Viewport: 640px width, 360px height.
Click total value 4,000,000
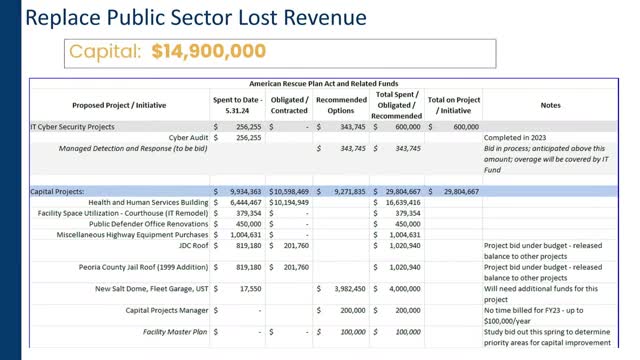pos(404,289)
